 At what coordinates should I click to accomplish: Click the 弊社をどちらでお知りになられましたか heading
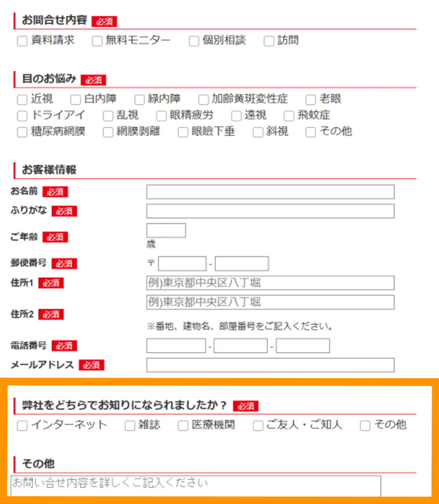coord(124,405)
